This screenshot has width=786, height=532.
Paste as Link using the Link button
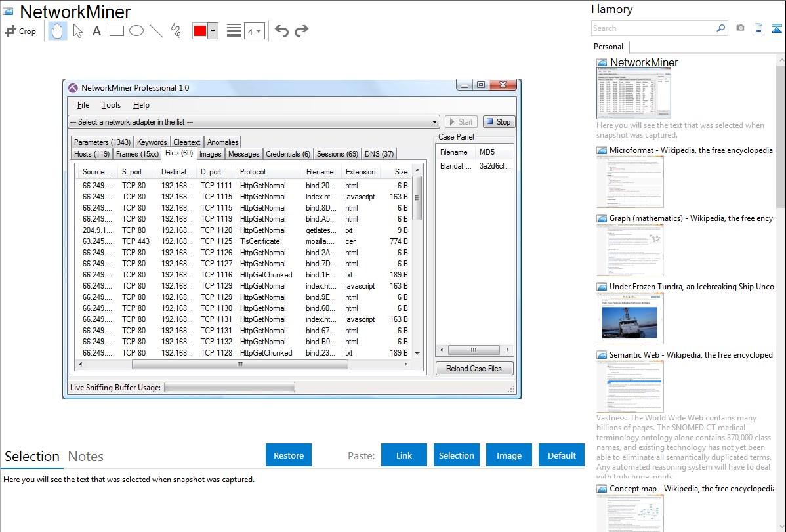pyautogui.click(x=404, y=455)
